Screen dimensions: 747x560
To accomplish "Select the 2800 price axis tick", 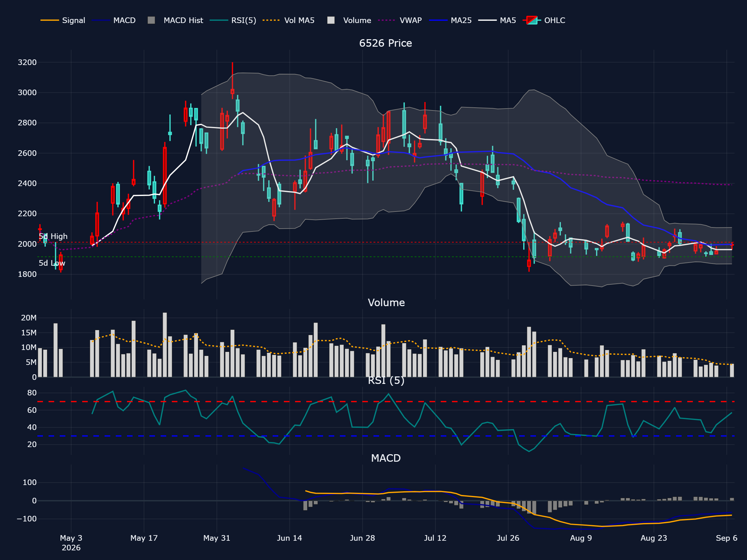I will click(x=27, y=123).
